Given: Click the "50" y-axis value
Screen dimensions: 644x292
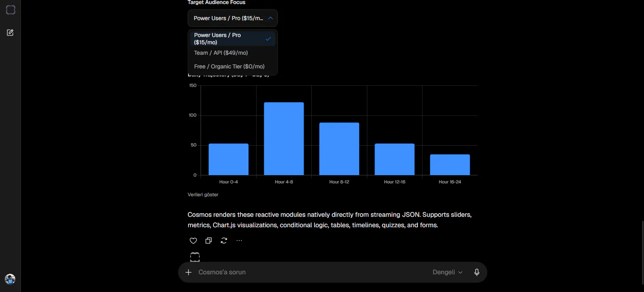Looking at the screenshot, I should coord(194,145).
